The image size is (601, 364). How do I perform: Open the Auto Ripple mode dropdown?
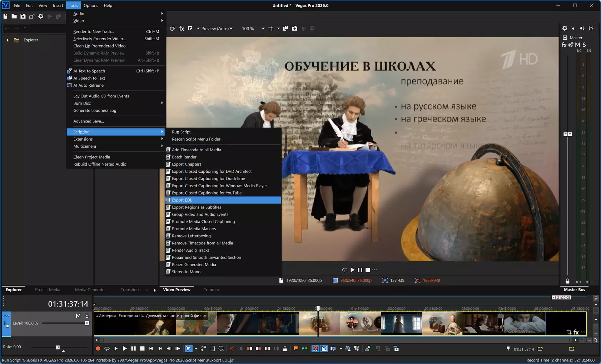point(341,349)
